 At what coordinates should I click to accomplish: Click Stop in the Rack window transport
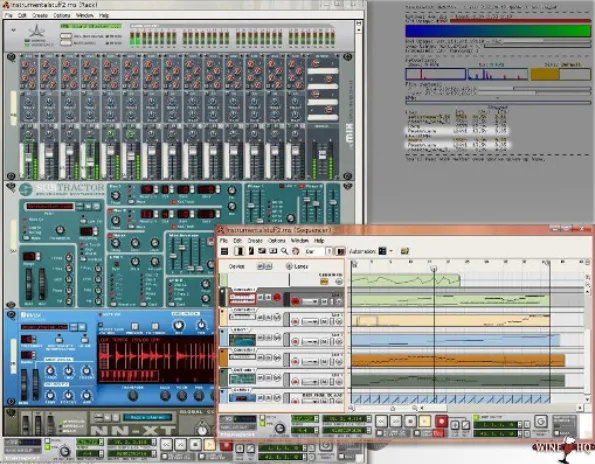[195, 444]
